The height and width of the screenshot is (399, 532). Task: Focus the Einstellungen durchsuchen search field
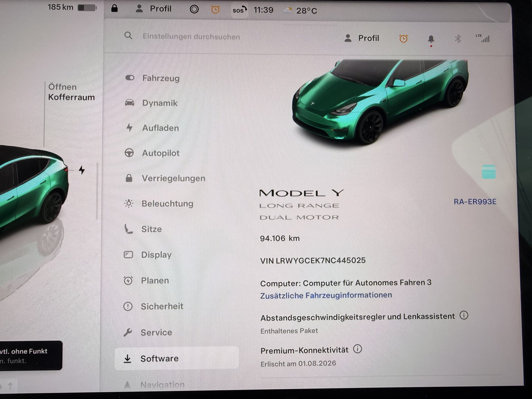[191, 37]
